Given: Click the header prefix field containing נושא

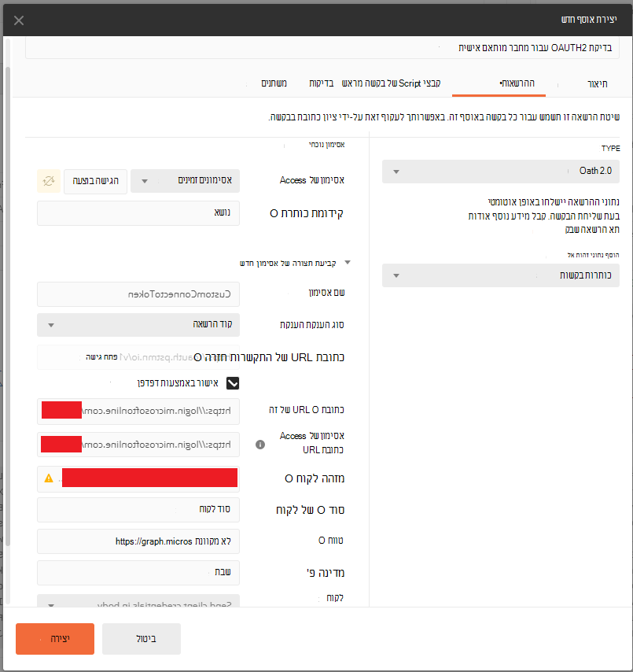Looking at the screenshot, I should (138, 213).
